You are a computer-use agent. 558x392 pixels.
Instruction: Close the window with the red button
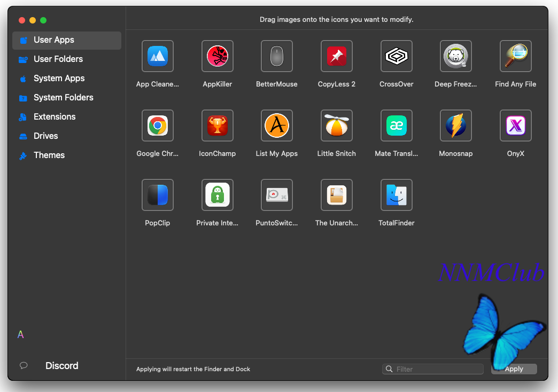click(22, 20)
